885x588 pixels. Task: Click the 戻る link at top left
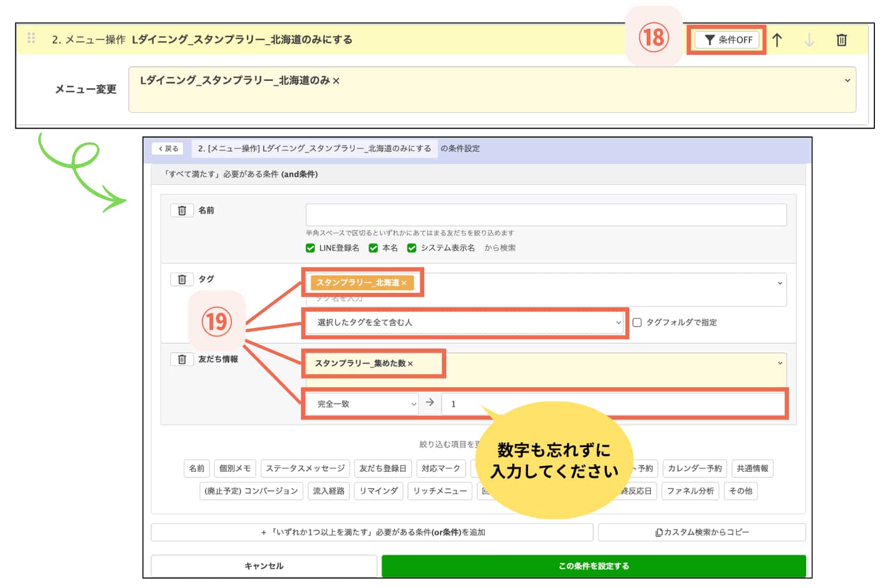168,148
